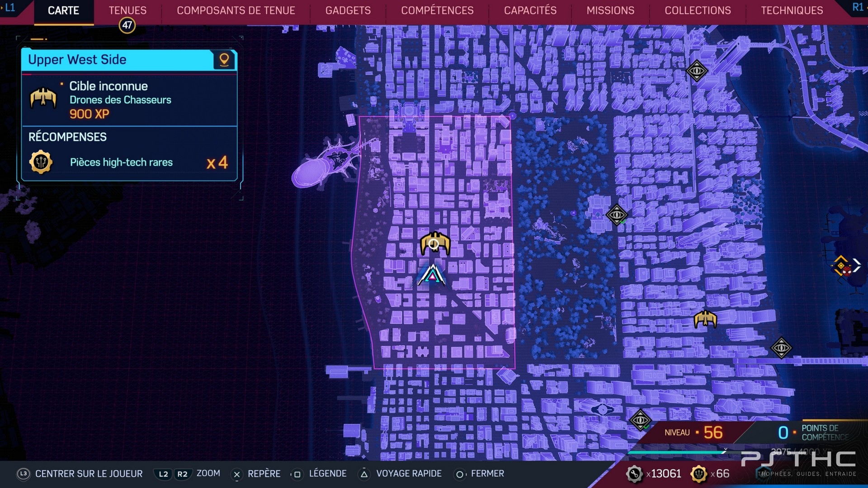Switch to the GADGETS tab
This screenshot has height=488, width=868.
348,10
